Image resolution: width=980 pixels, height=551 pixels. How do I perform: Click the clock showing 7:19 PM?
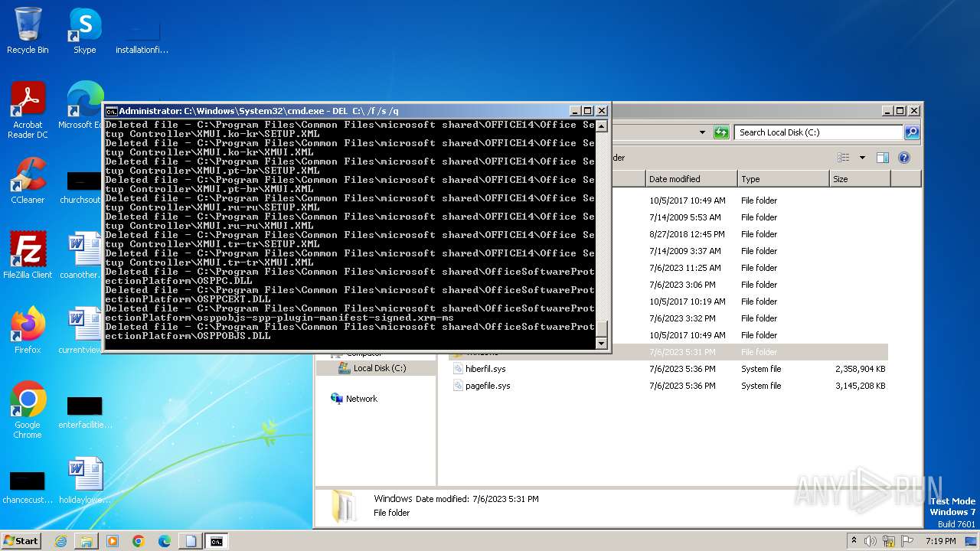(940, 541)
